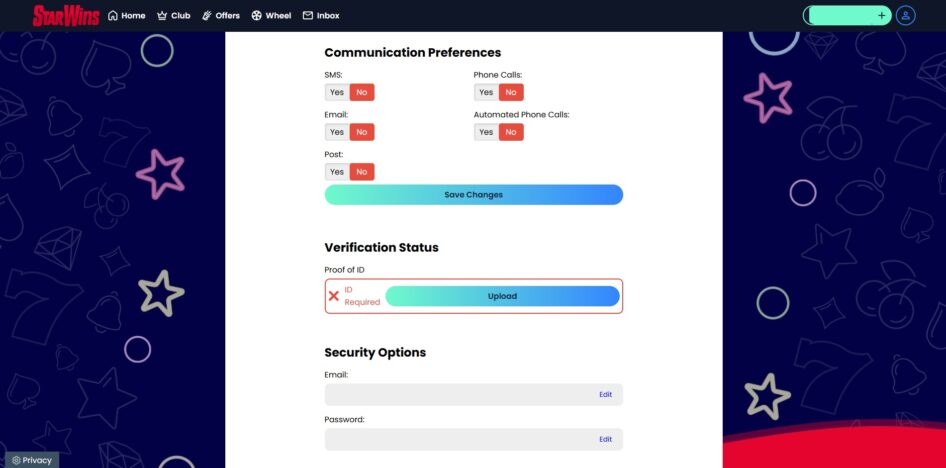Click the Wheel icon in navbar
The image size is (946, 468).
point(256,16)
